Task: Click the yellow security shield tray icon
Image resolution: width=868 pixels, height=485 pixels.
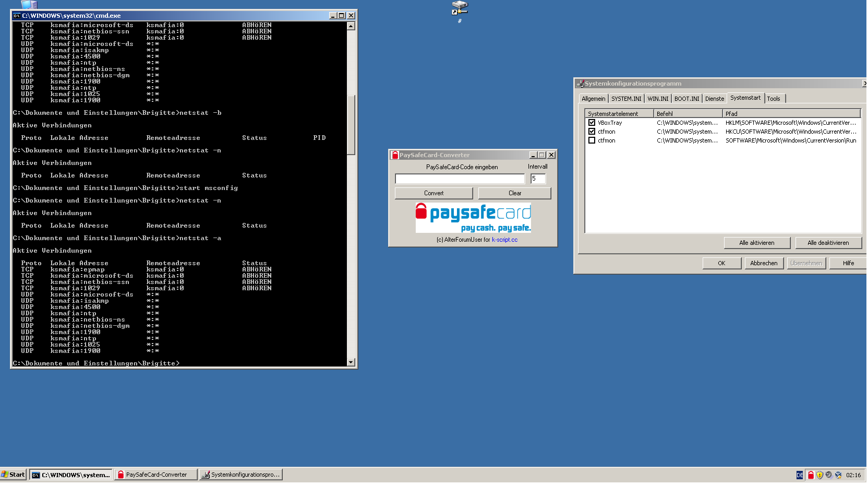Action: [819, 475]
